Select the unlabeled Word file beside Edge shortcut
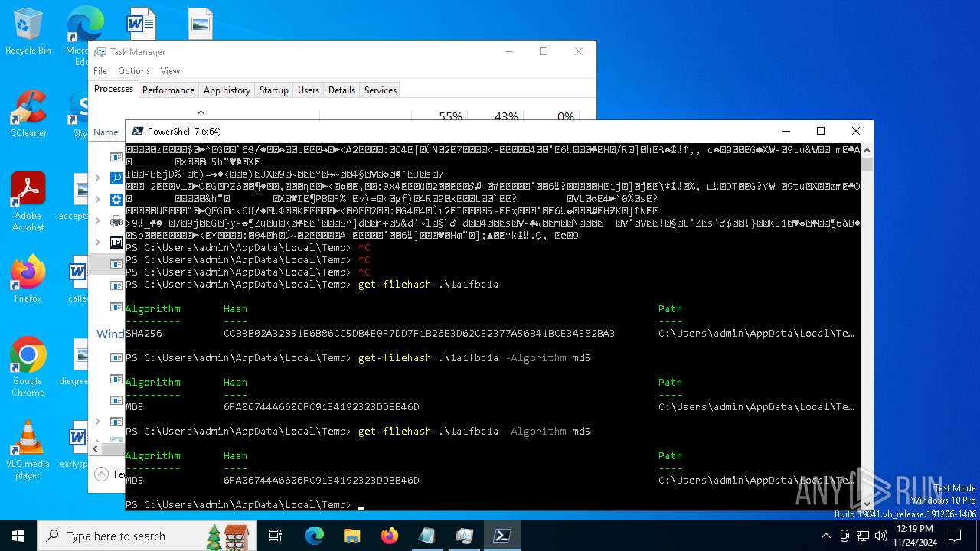Viewport: 980px width, 551px height. click(x=141, y=23)
